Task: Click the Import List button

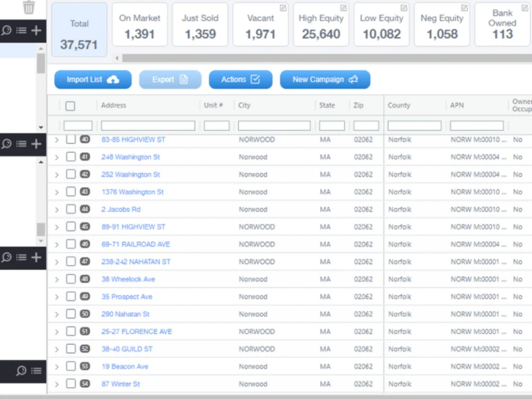Action: pos(93,79)
